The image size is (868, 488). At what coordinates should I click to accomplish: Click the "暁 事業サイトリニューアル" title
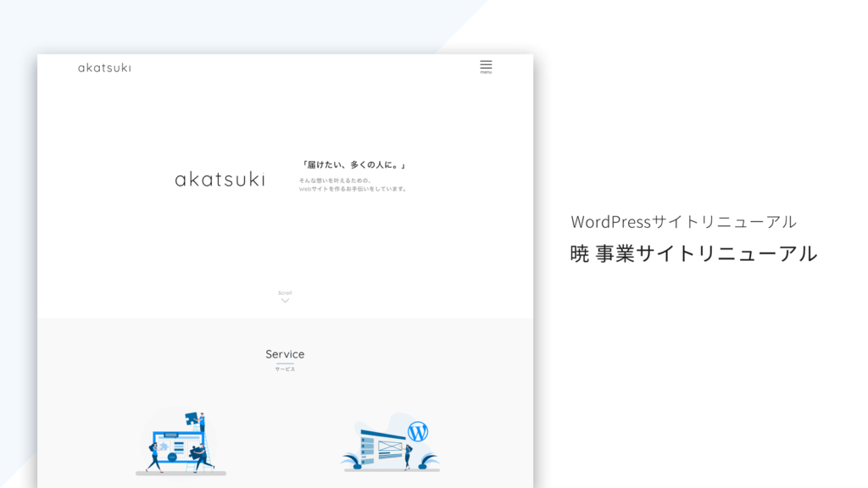pyautogui.click(x=693, y=253)
